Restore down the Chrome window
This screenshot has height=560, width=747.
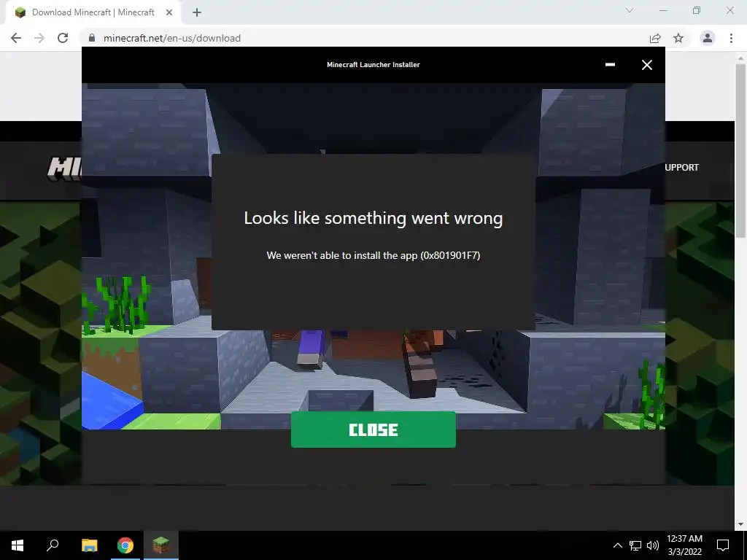pyautogui.click(x=697, y=10)
